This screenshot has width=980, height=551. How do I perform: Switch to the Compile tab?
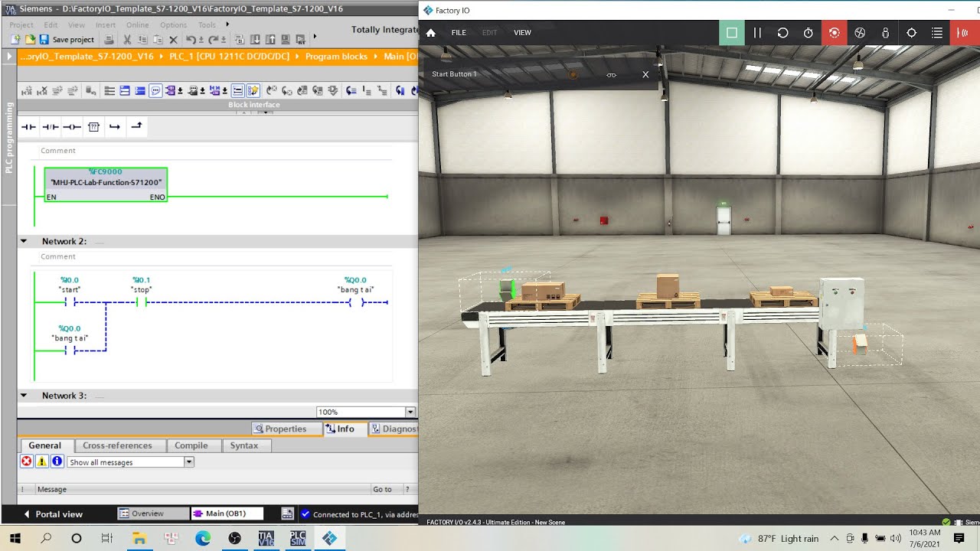pyautogui.click(x=191, y=445)
